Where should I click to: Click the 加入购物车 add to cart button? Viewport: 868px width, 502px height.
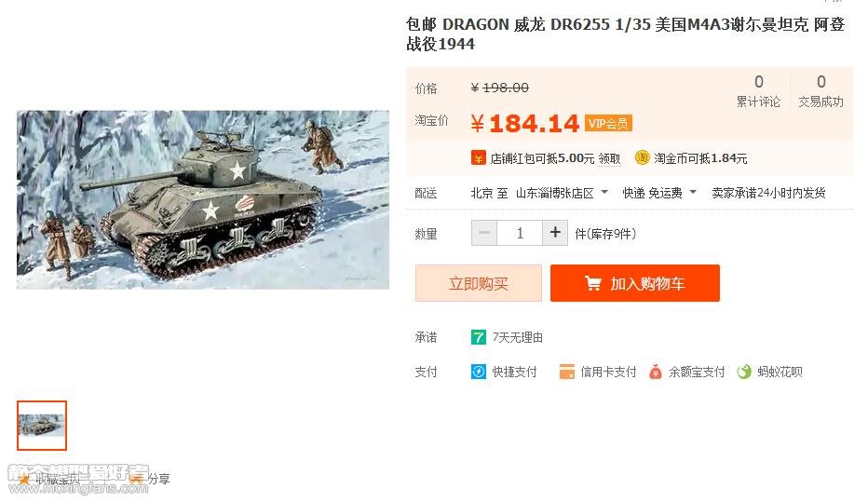(x=635, y=283)
